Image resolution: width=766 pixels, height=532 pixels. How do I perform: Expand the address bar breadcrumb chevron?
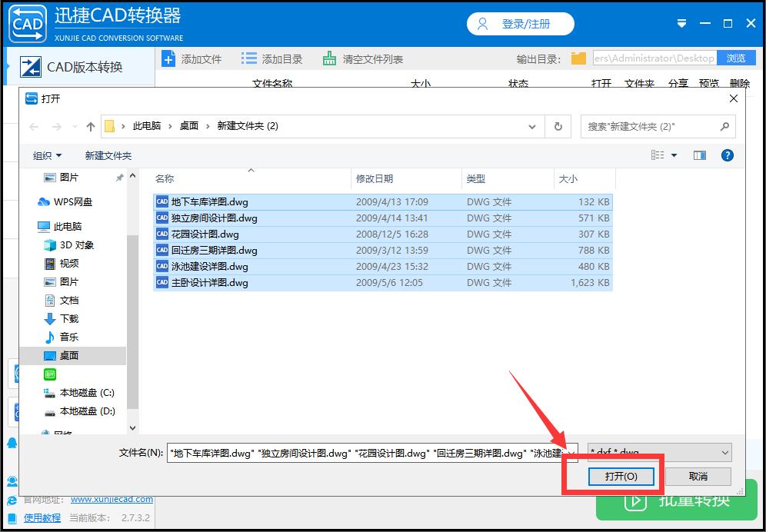click(532, 126)
